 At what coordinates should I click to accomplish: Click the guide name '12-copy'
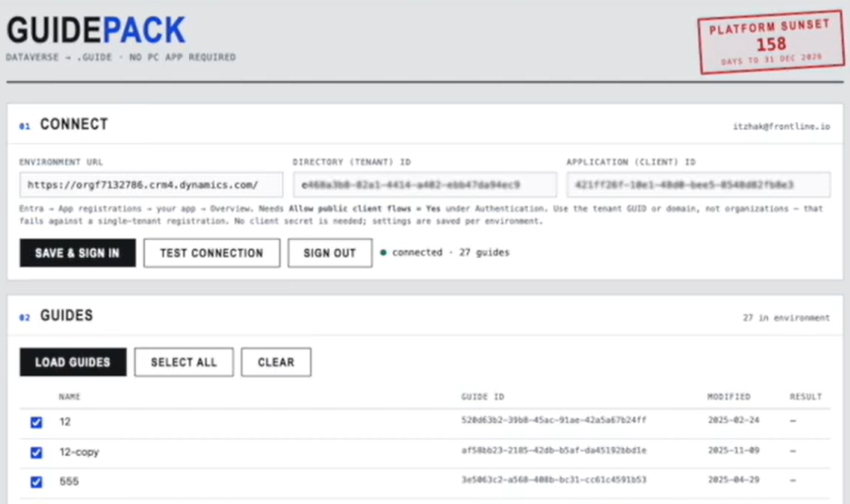tap(79, 452)
